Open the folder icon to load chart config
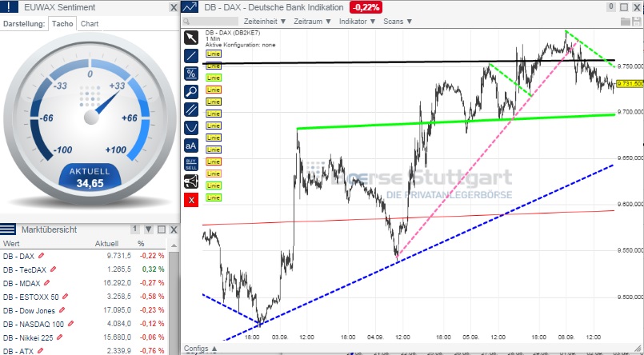The image size is (644, 355). pos(626,22)
